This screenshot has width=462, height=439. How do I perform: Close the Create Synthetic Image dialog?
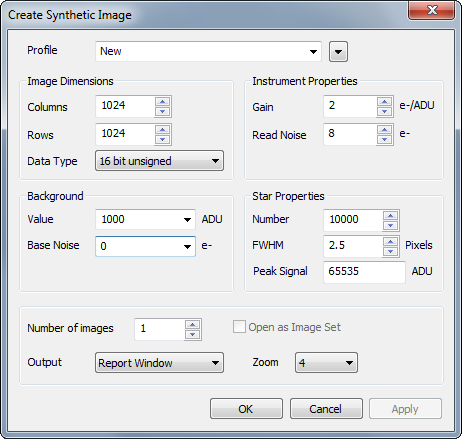tap(432, 10)
